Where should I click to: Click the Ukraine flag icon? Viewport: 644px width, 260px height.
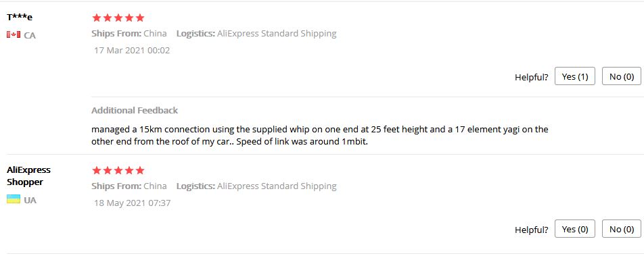point(14,200)
